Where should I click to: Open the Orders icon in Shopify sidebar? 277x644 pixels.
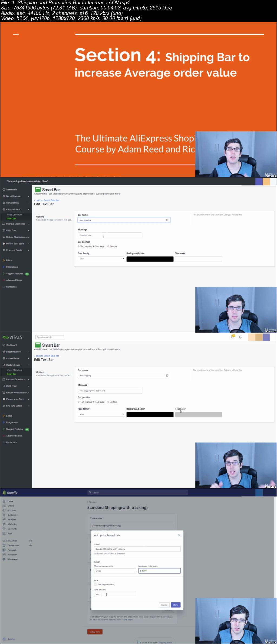[4, 506]
